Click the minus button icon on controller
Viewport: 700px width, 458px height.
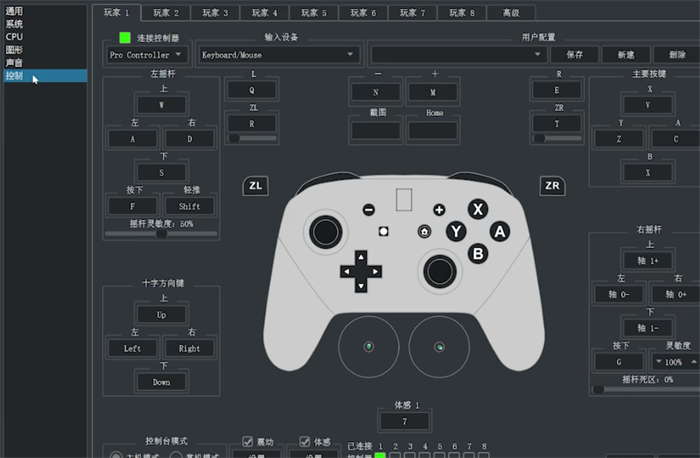(369, 209)
